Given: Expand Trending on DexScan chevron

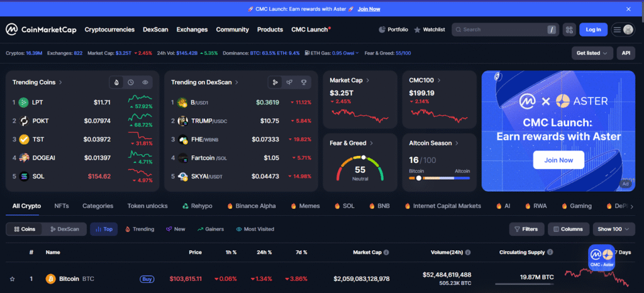Looking at the screenshot, I should coord(237,82).
